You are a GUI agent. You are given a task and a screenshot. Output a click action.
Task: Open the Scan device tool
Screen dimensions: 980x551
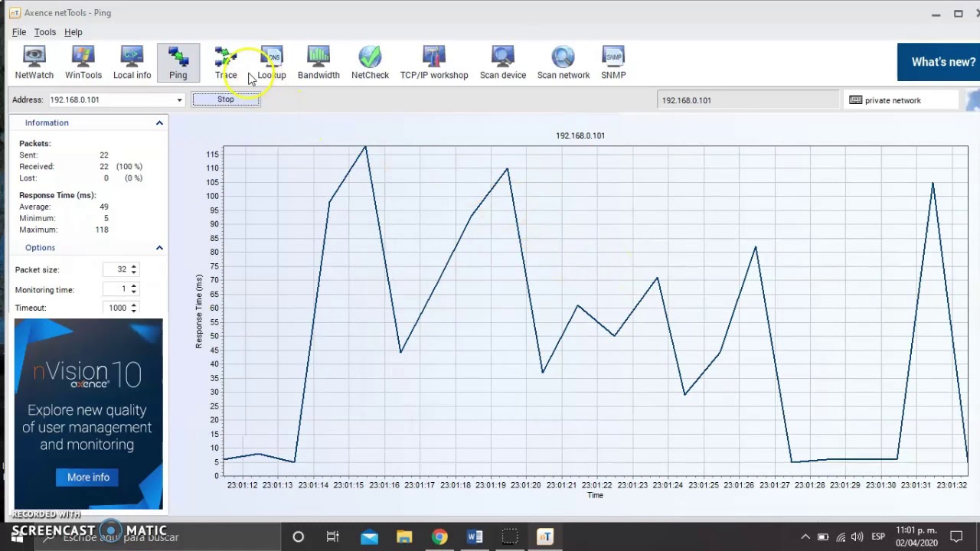503,63
